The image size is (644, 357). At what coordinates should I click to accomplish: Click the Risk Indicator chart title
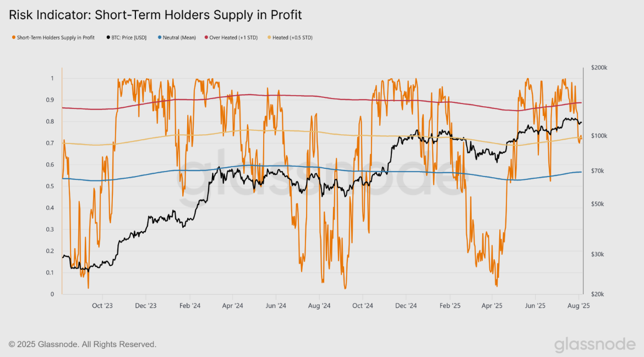tap(155, 15)
